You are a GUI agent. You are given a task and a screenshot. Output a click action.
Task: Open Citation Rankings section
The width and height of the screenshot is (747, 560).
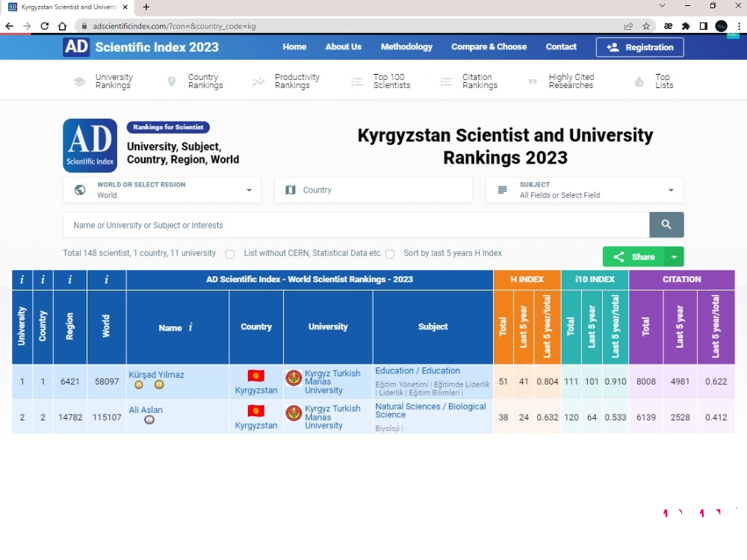(x=469, y=81)
